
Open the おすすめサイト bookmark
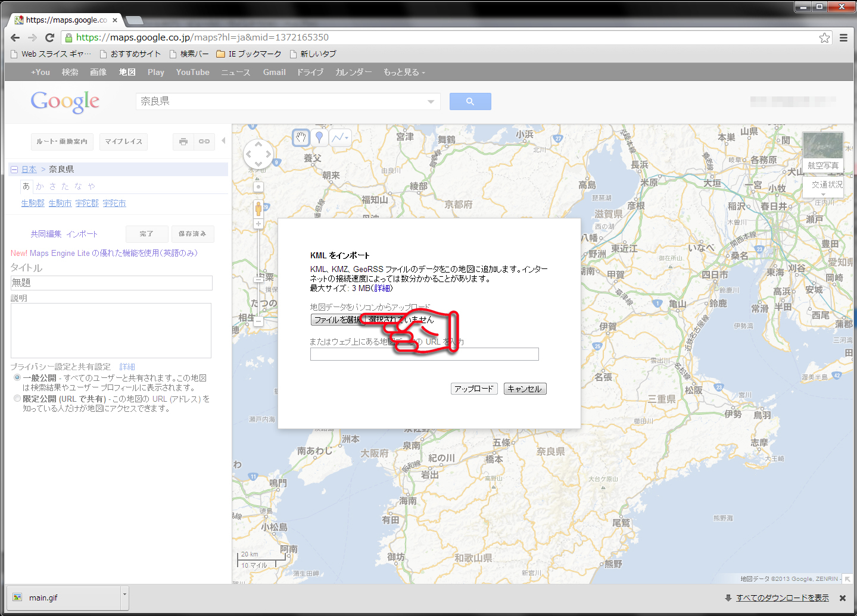130,54
